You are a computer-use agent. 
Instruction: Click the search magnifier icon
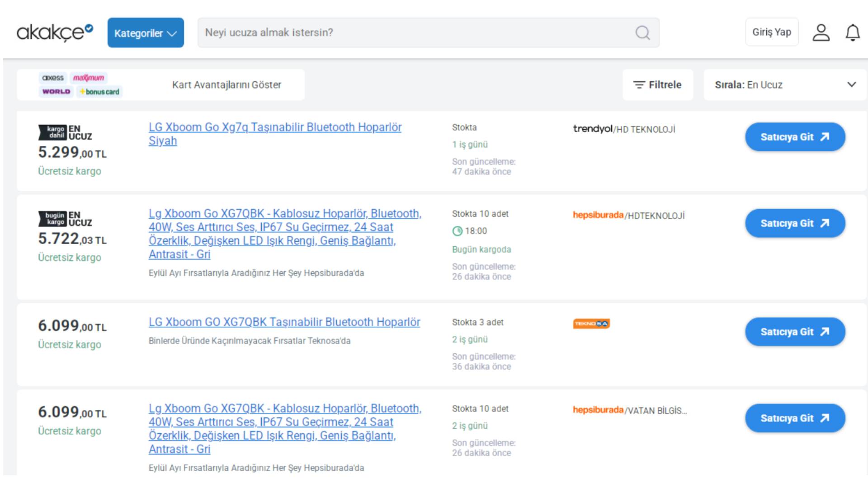coord(642,33)
